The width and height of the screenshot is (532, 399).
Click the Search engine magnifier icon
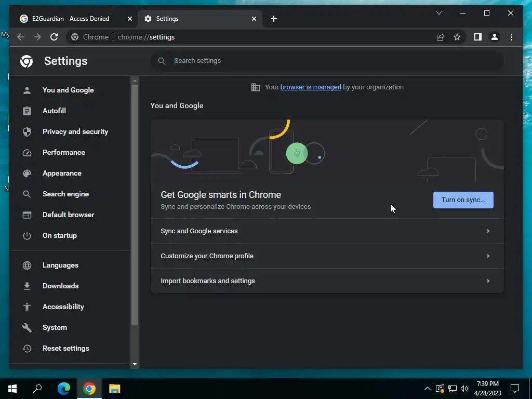27,194
